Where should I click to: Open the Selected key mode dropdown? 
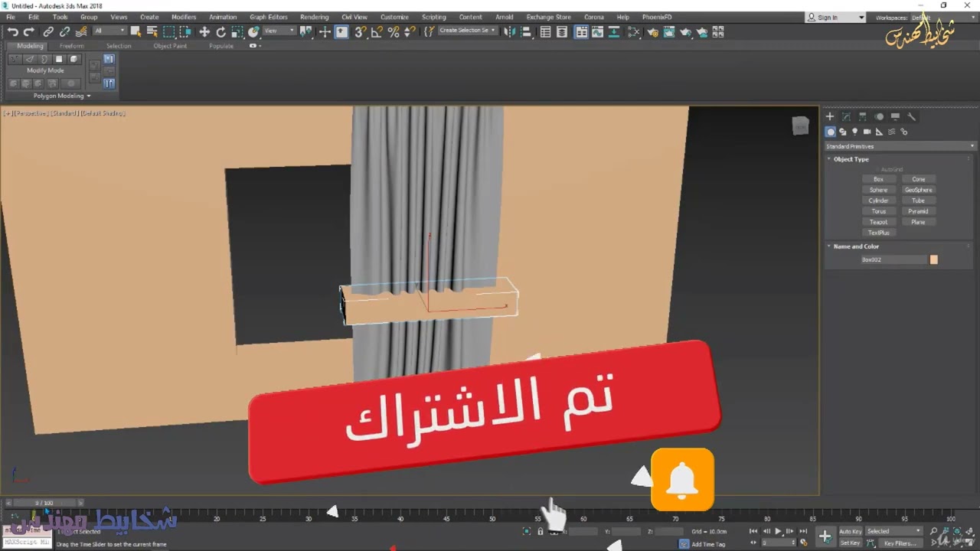(x=893, y=531)
